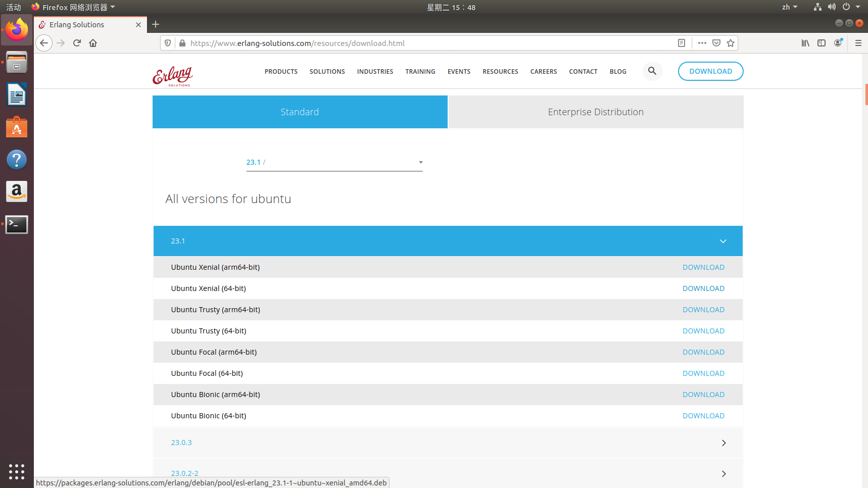Switch to the Standard tab
Screen dimensions: 868x488
[300, 112]
